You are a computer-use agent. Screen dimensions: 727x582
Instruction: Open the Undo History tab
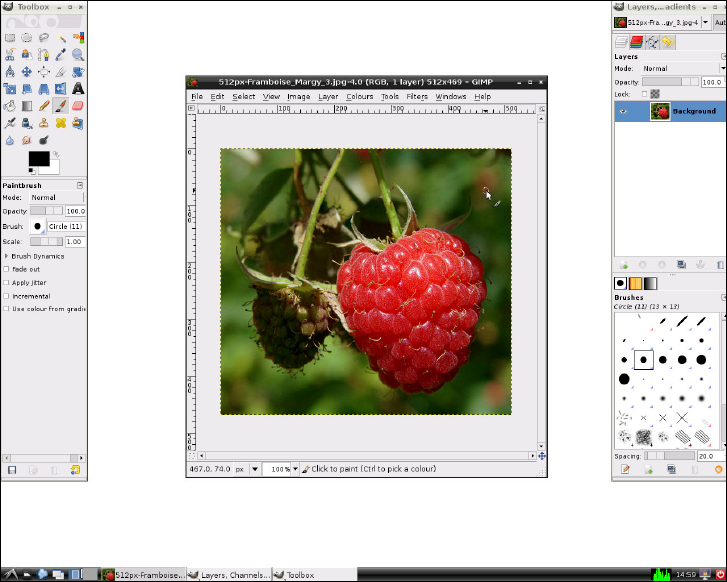(667, 42)
